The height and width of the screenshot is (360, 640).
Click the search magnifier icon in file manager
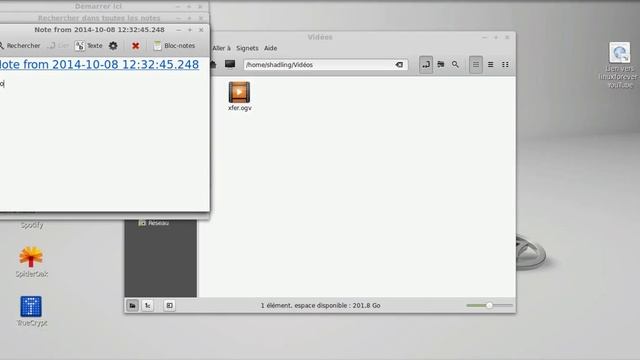(x=455, y=64)
